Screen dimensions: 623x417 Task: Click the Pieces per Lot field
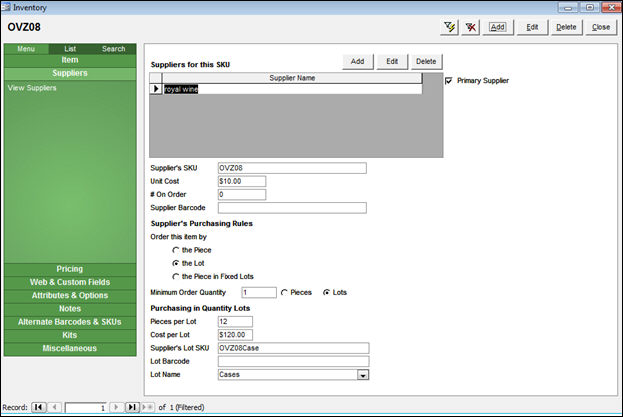[x=235, y=322]
